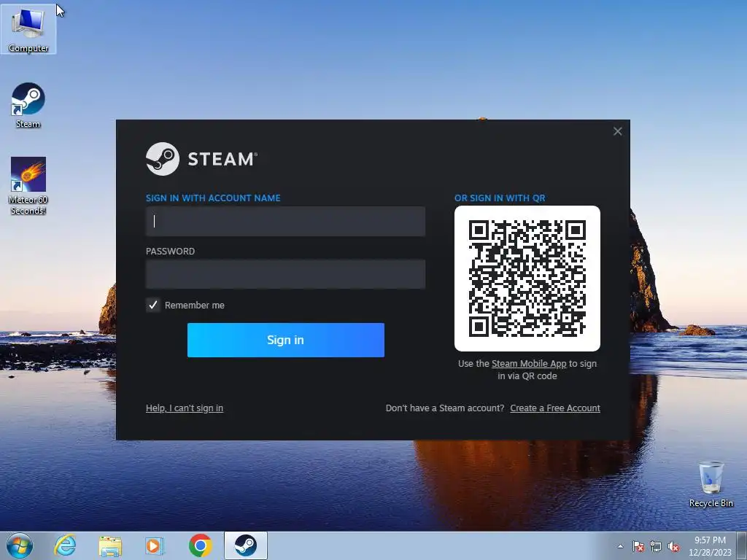Click the Create a Free Account link

tap(555, 408)
